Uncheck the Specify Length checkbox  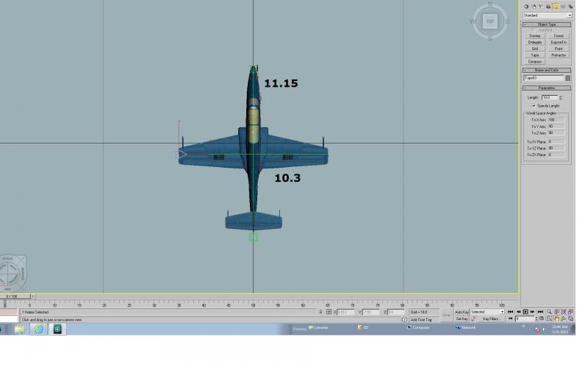(x=534, y=106)
